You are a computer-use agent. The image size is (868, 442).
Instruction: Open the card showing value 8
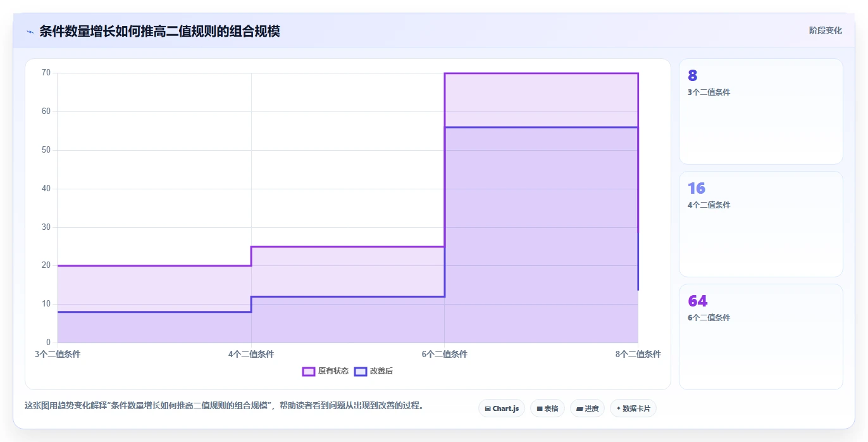click(761, 111)
